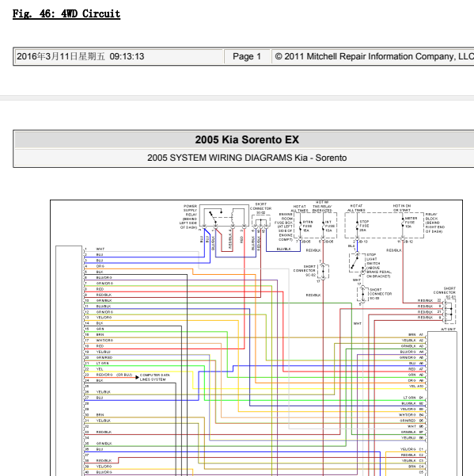The image size is (474, 476).
Task: Click pin 4 'ORG' wire label
Action: 100,266
